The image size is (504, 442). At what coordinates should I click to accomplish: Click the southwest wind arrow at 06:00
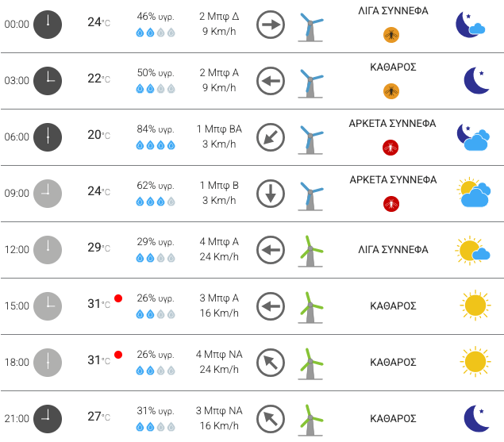tap(271, 137)
